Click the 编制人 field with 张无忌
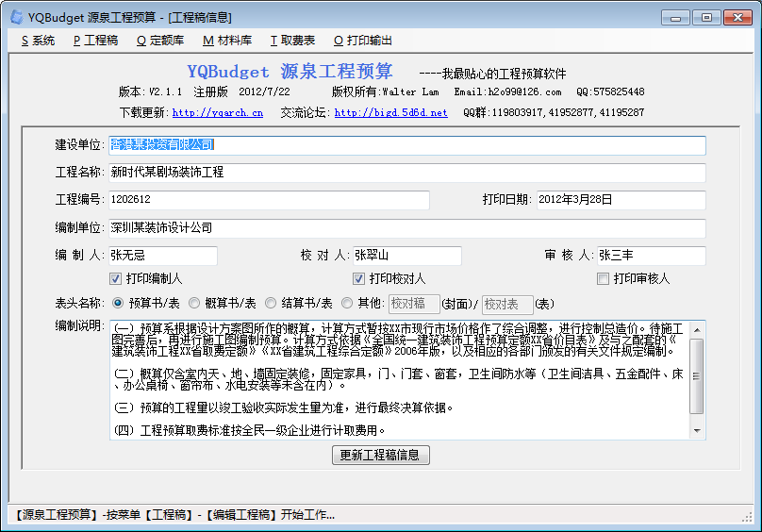Viewport: 762px width, 532px height. coord(163,256)
